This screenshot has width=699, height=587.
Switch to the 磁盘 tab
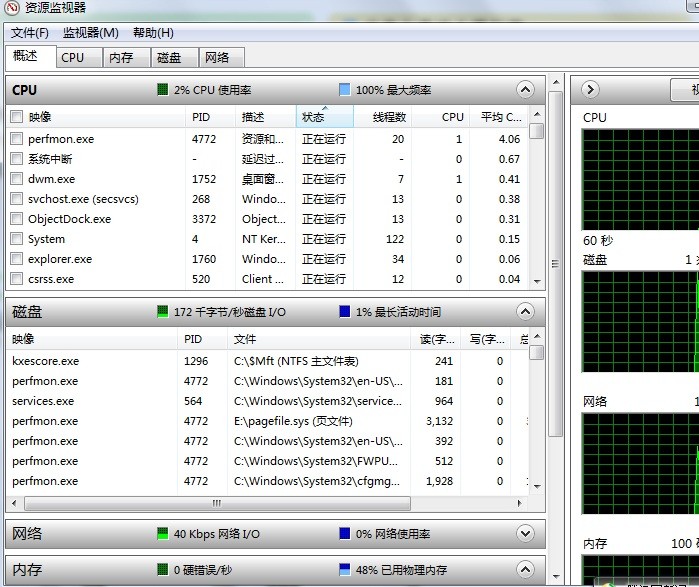point(174,57)
